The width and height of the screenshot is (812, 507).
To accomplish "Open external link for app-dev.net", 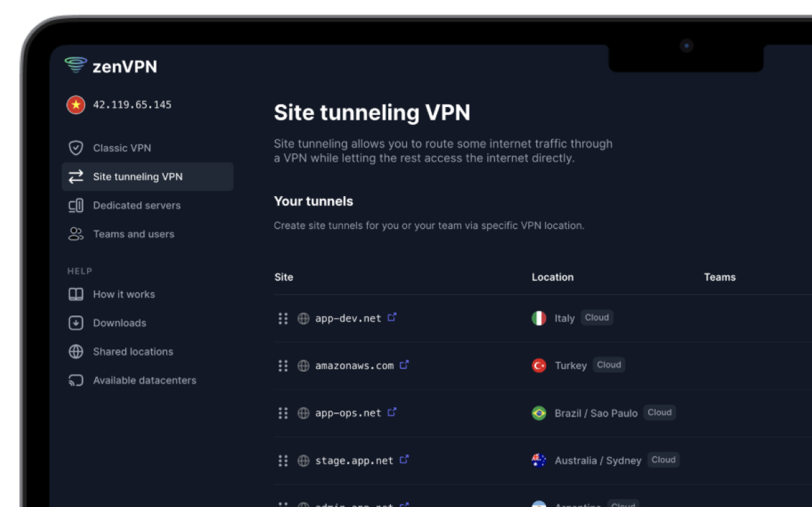I will coord(392,318).
